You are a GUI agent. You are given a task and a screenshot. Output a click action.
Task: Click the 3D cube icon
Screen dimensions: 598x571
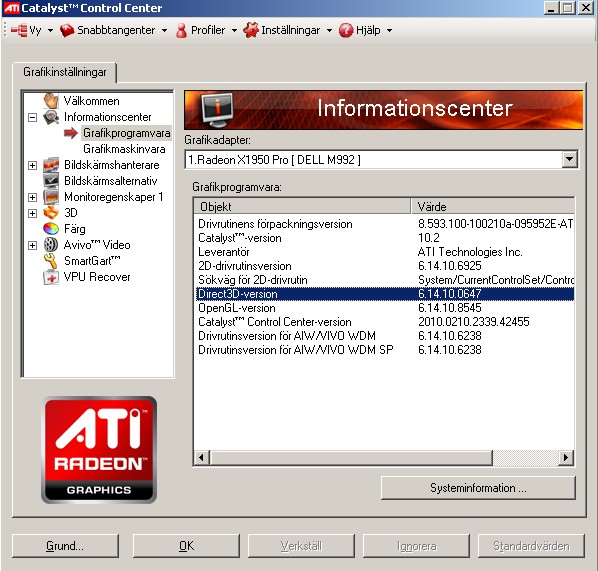[51, 212]
